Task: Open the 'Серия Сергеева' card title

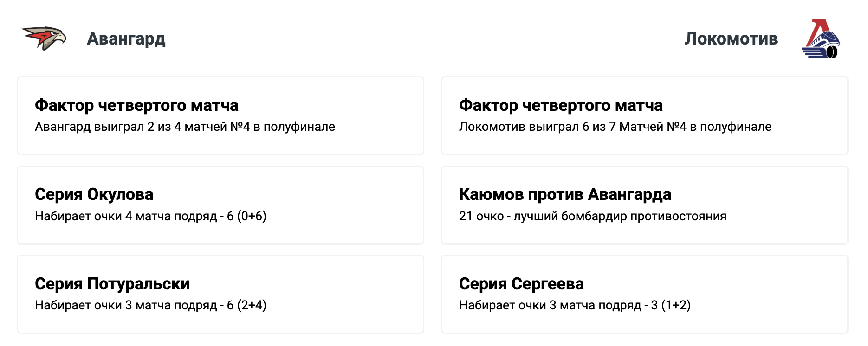Action: point(521,283)
